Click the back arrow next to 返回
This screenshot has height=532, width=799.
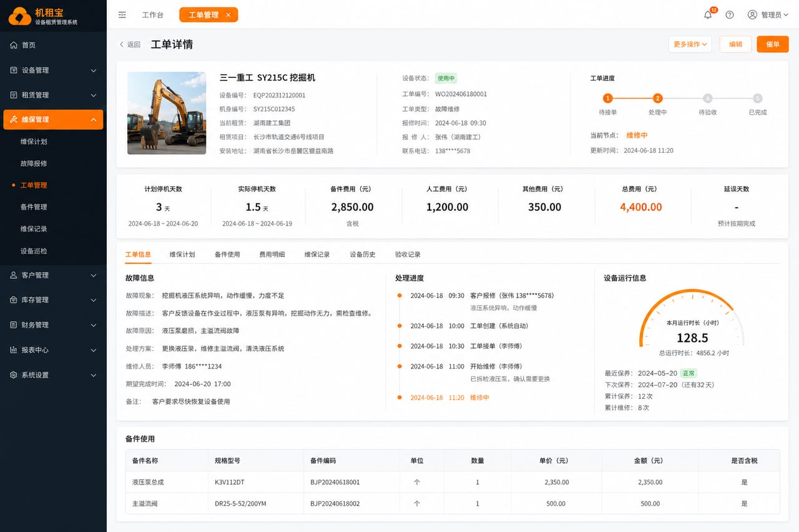coord(122,44)
